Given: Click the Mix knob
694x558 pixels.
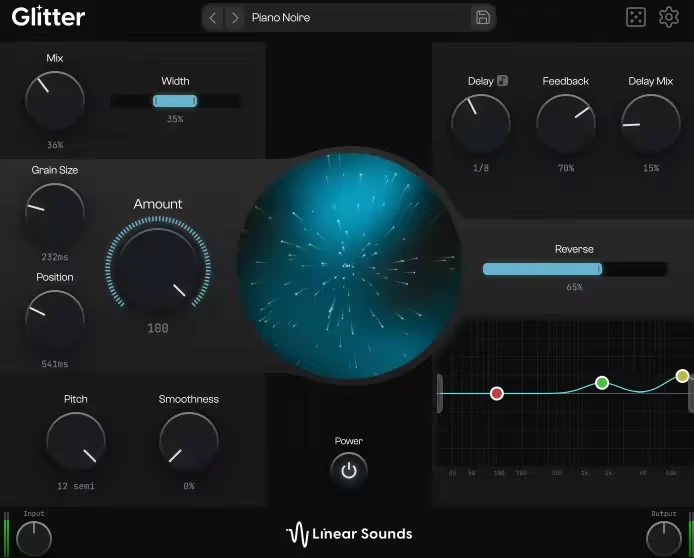Looking at the screenshot, I should (55, 101).
